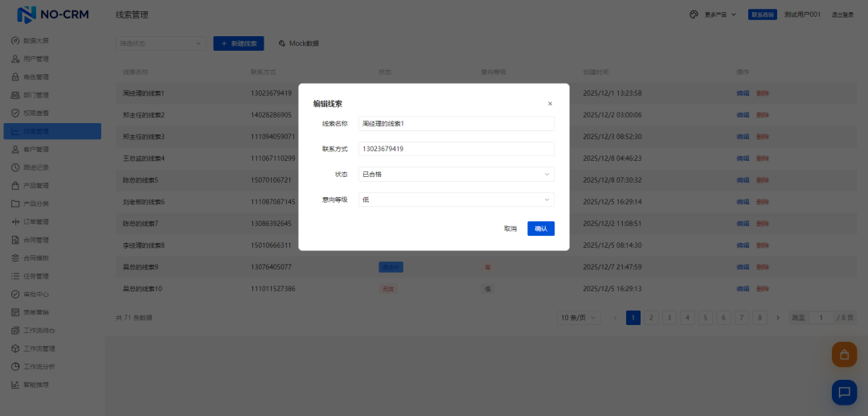The height and width of the screenshot is (416, 868).
Task: Open 跟进记录 via its clock icon
Action: point(15,167)
